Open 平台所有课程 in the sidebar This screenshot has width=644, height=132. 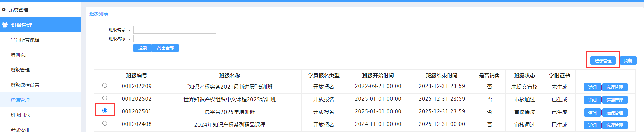(25, 40)
